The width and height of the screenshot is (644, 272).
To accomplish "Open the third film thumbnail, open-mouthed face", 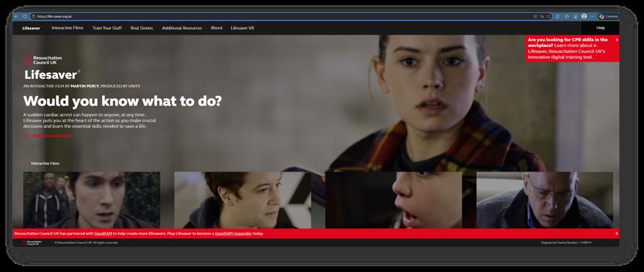I will click(394, 200).
